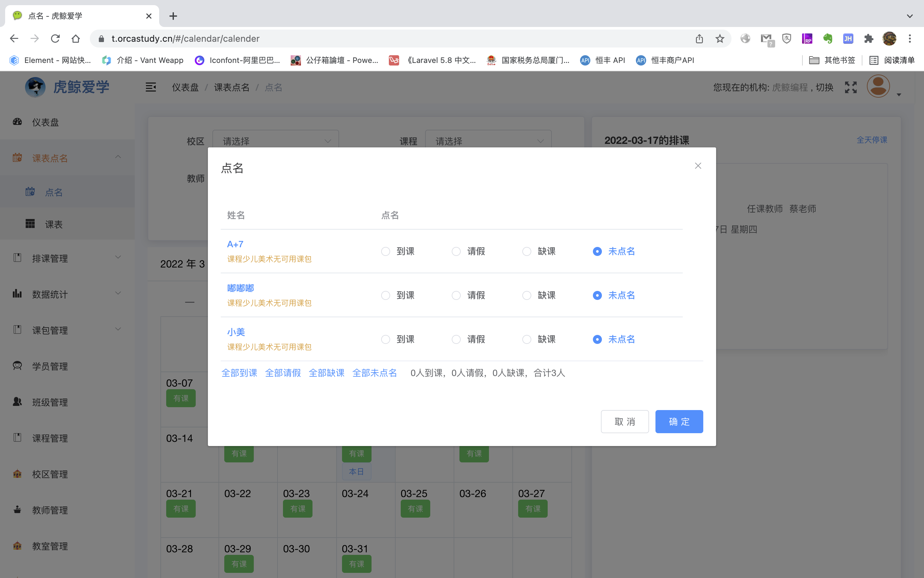Expand 数据统计 sidebar menu
Screen dimensions: 924x578
[x=67, y=294]
